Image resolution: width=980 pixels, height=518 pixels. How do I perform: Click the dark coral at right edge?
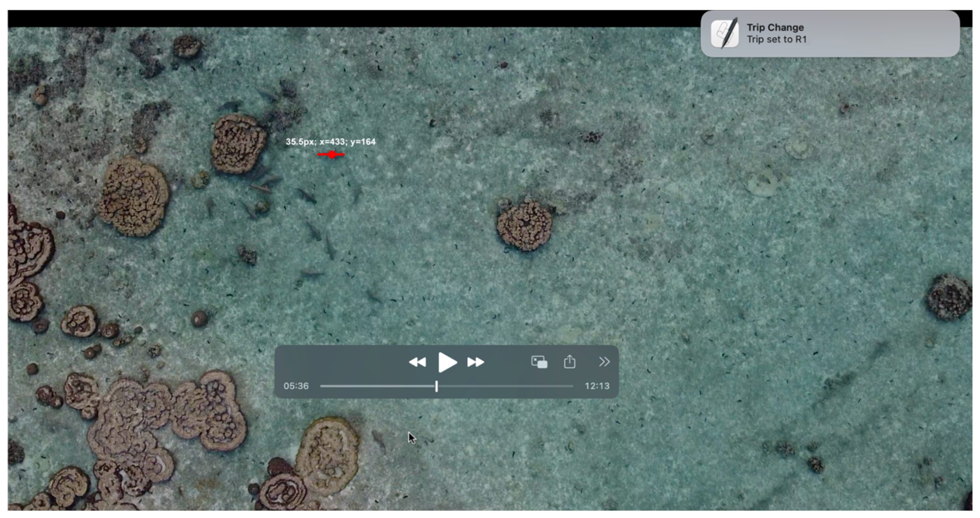949,297
